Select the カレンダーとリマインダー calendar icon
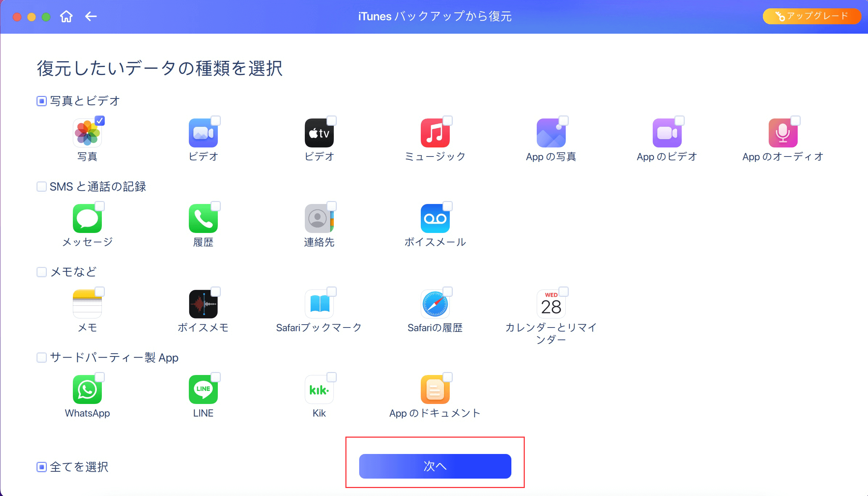The height and width of the screenshot is (496, 868). (x=551, y=304)
